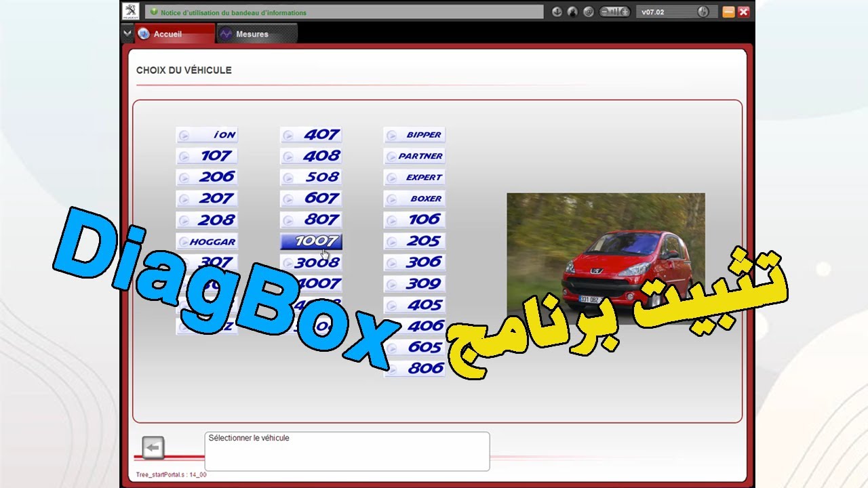Screen dimensions: 868x488
Task: Minimize DiagBox with the orange button
Action: [728, 12]
